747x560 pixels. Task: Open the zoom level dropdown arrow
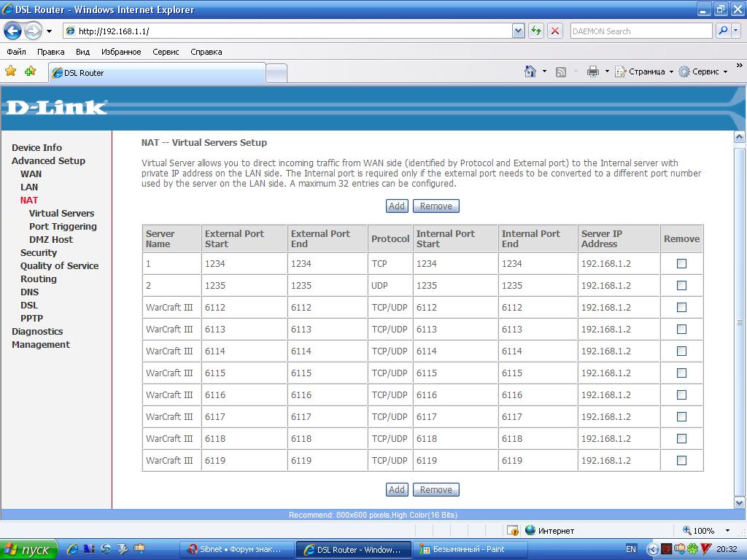[x=727, y=530]
